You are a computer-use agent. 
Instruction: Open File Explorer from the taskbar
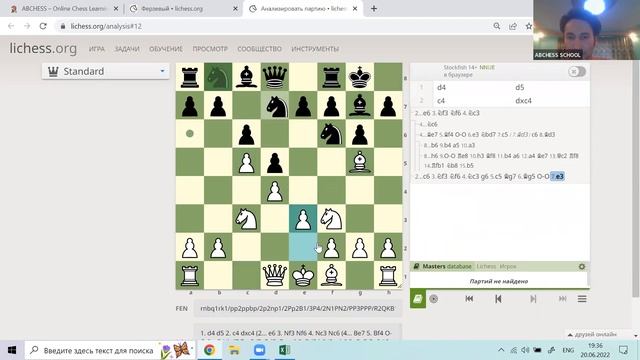pos(234,350)
